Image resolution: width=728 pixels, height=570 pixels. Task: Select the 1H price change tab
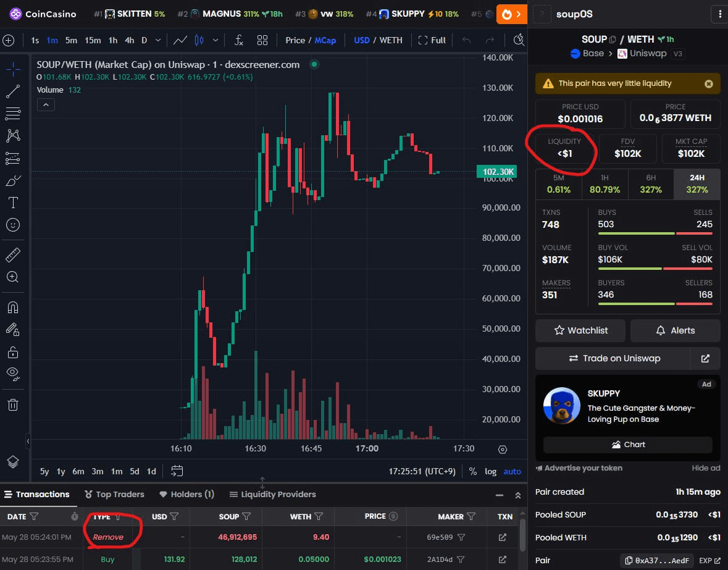(x=605, y=184)
